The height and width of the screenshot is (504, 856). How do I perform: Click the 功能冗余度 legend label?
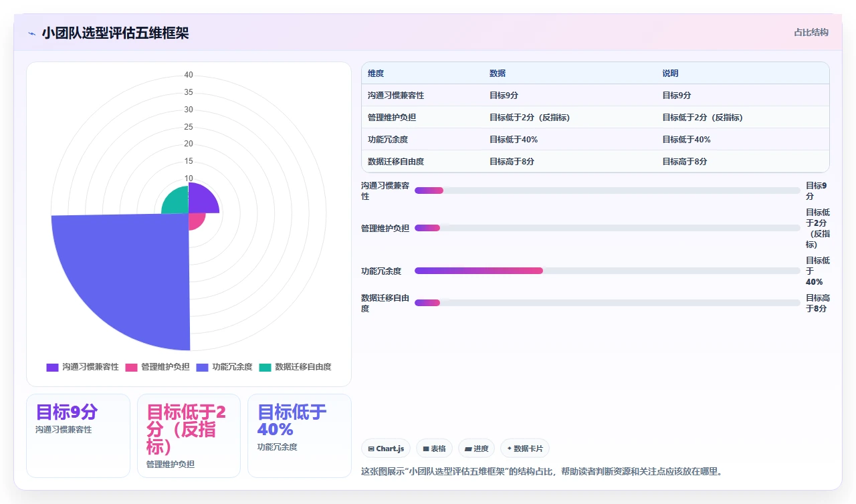233,367
